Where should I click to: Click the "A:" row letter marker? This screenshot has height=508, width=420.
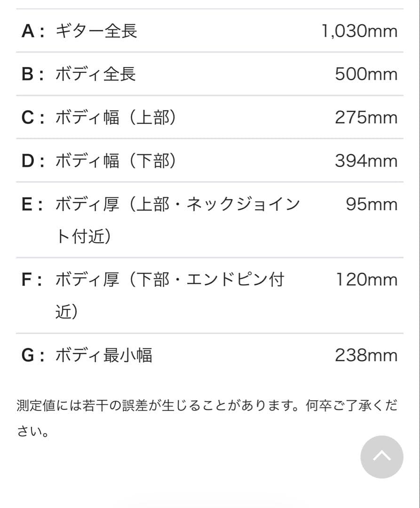(33, 31)
